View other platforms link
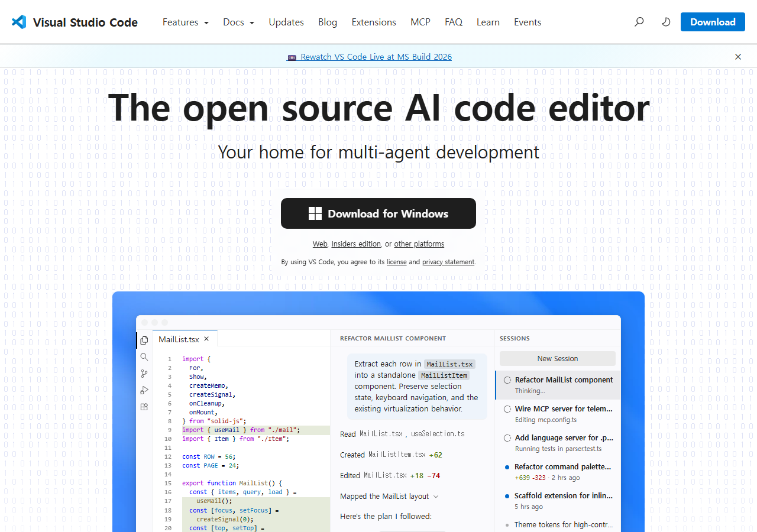The width and height of the screenshot is (757, 532). 419,244
